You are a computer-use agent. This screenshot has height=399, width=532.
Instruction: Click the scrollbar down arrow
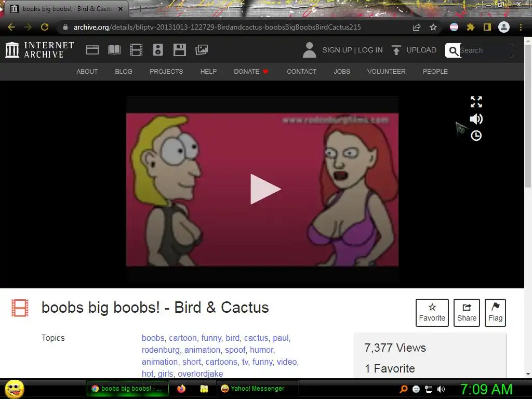tap(528, 374)
